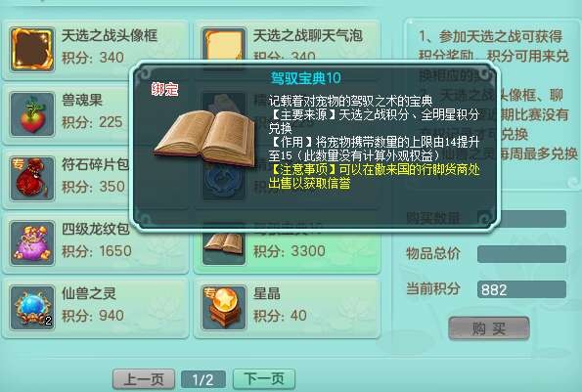The height and width of the screenshot is (392, 582).
Task: Select the 四级龙纹包 1650 points entry
Action: (96, 243)
